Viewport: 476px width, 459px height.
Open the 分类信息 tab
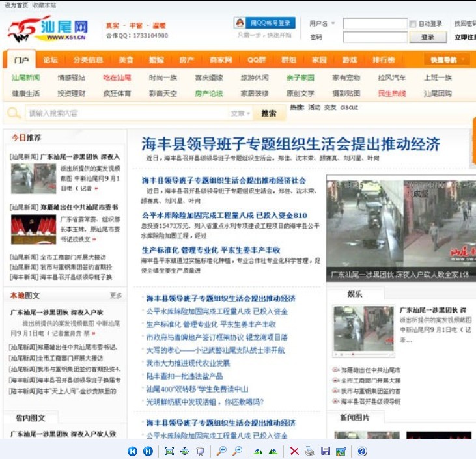(88, 59)
